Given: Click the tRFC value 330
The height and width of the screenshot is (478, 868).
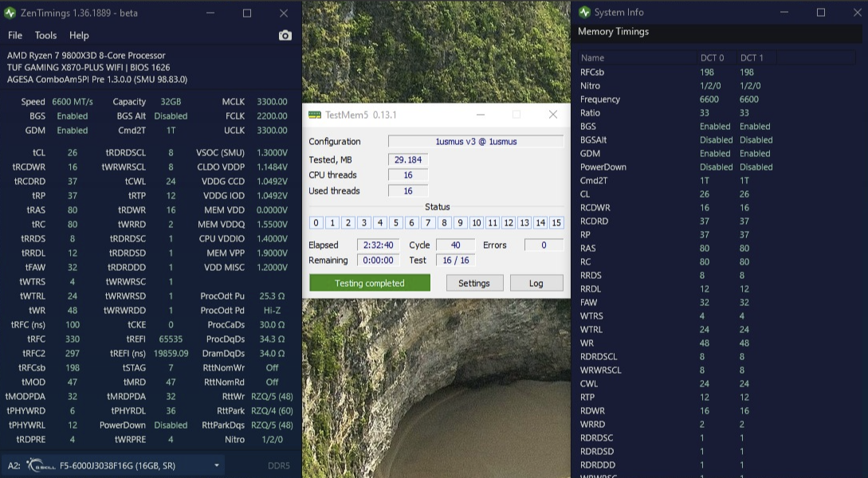Looking at the screenshot, I should tap(73, 339).
